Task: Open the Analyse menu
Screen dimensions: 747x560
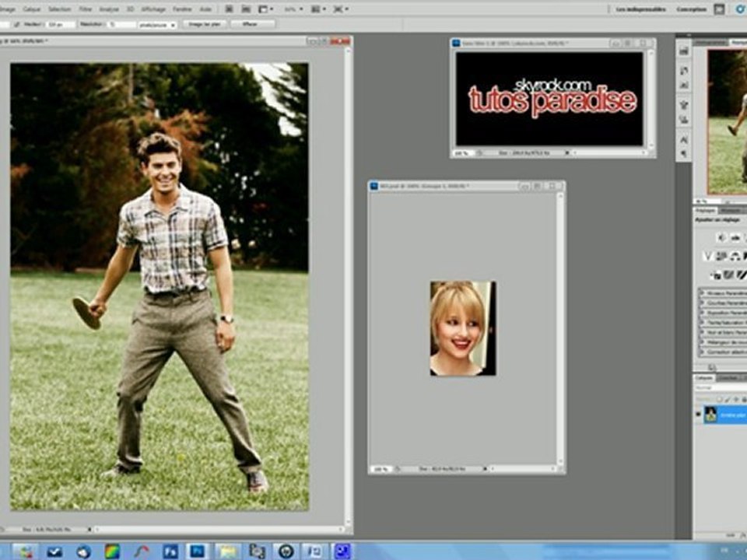Action: point(109,9)
